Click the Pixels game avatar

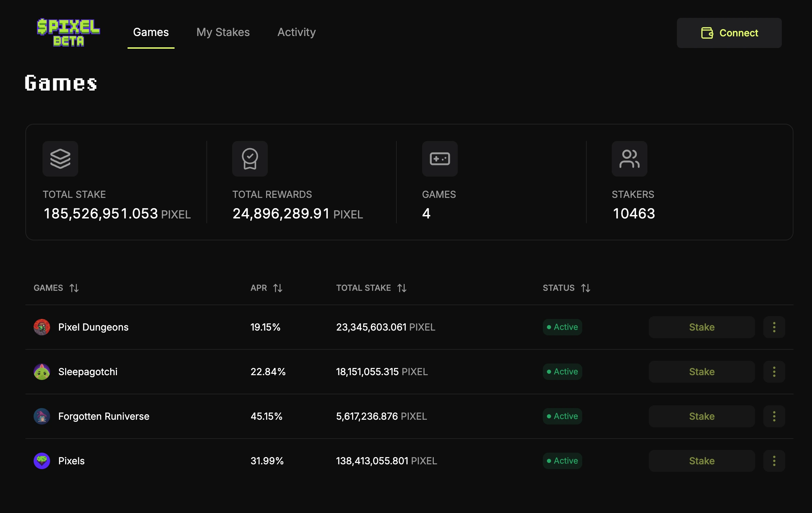tap(42, 461)
